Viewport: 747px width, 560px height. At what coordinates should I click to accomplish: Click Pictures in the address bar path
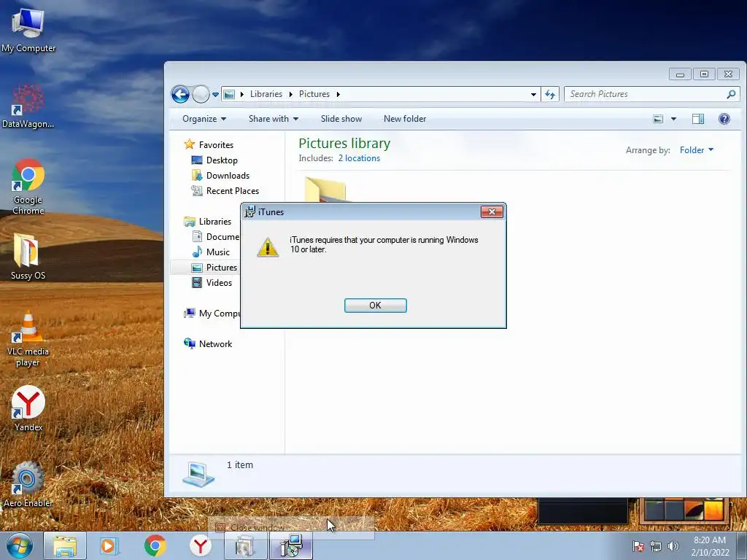[314, 94]
